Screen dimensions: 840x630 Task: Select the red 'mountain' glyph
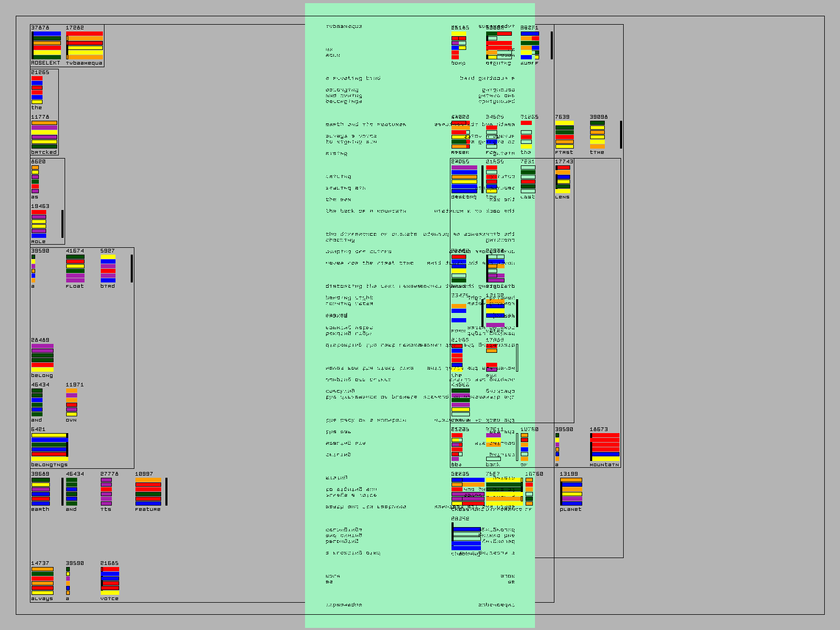[605, 447]
